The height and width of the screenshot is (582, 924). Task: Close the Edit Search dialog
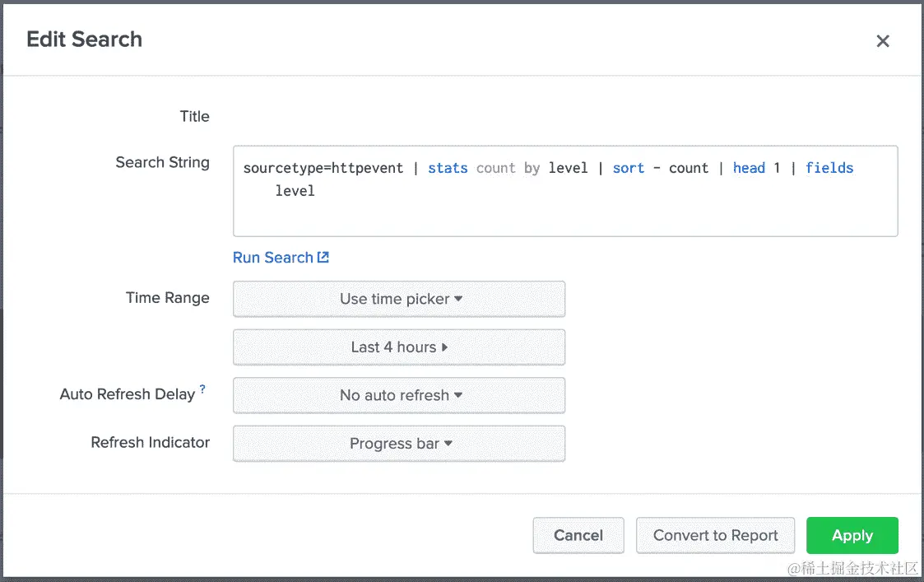tap(883, 41)
